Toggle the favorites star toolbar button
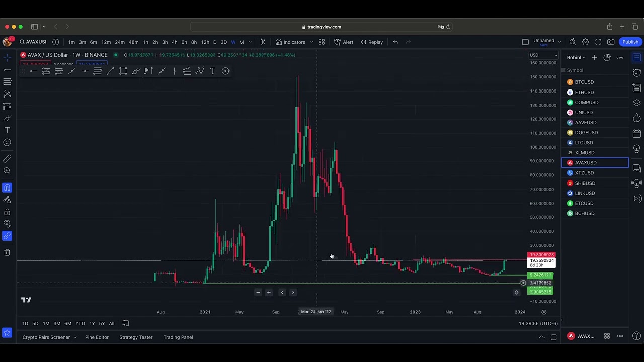The height and width of the screenshot is (362, 644). click(7, 332)
